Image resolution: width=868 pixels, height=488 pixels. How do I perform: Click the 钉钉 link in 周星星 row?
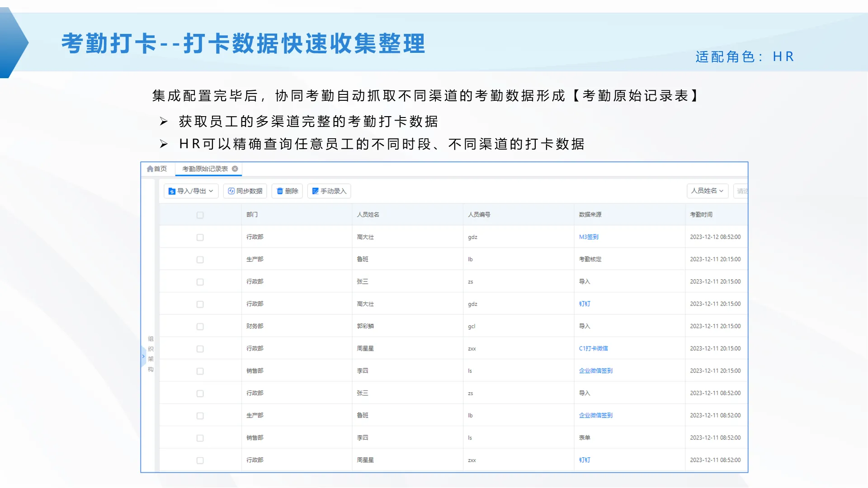585,460
